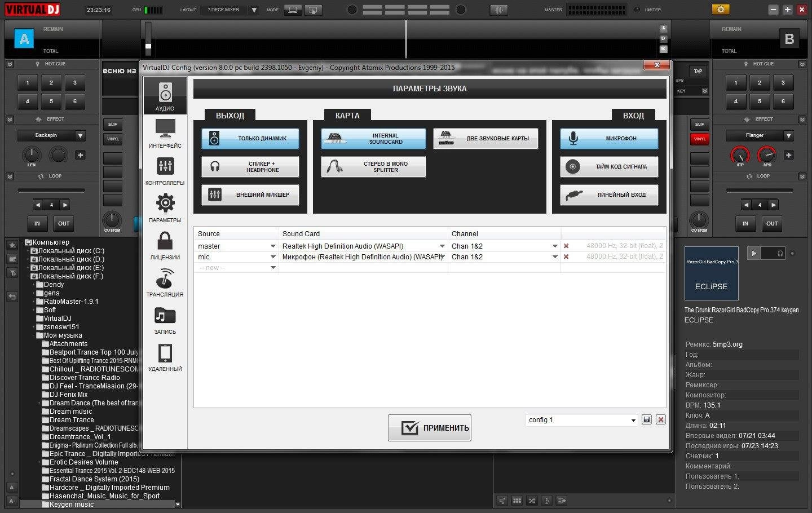The image size is (812, 513).
Task: Select Two Sound Cards option
Action: click(x=486, y=138)
